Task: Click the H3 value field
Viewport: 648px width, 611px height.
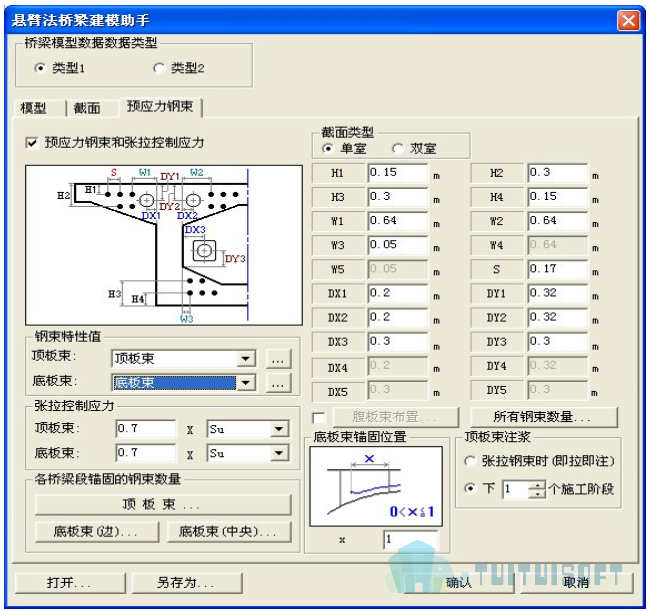Action: [x=398, y=197]
